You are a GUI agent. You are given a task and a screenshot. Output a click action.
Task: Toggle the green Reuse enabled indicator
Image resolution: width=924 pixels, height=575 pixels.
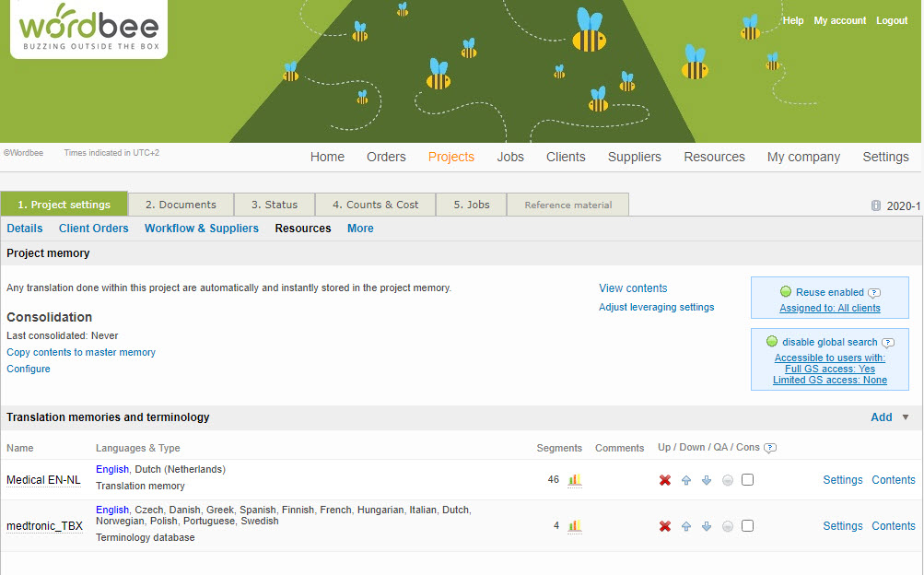786,291
